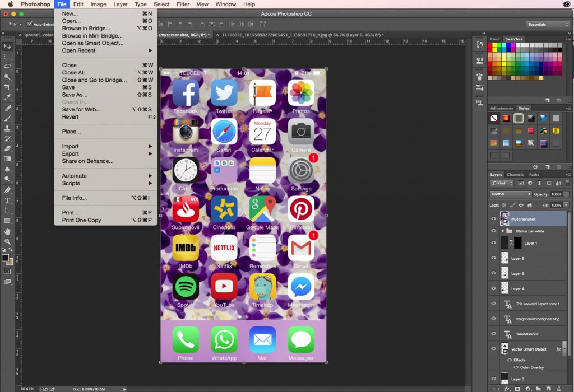Toggle Quick Mask mode
Screen dimensions: 574x392
(7, 272)
